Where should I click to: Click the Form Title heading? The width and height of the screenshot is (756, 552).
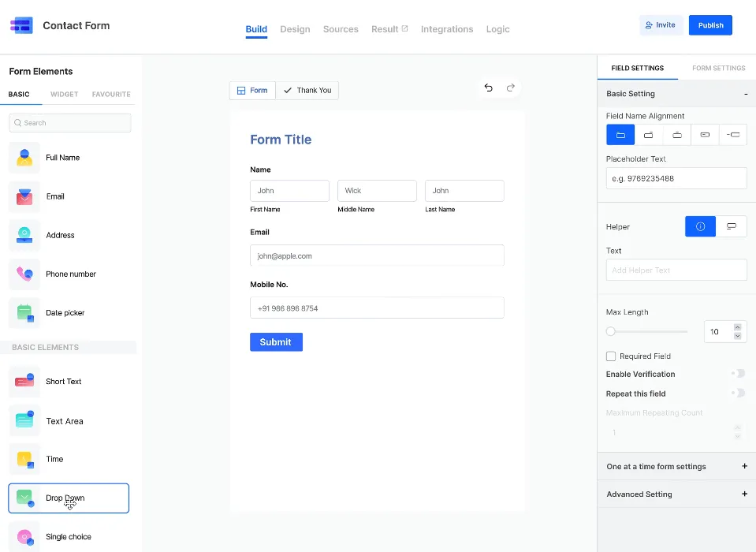(281, 140)
